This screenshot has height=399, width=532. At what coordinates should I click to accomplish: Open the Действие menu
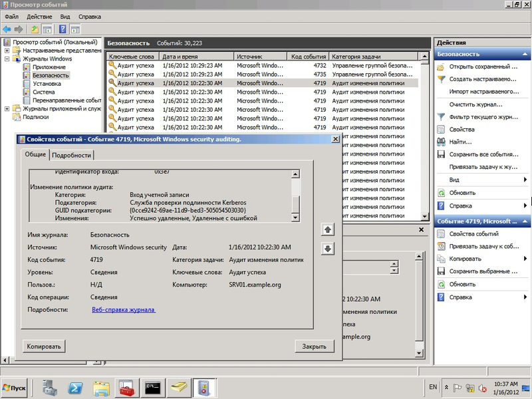click(x=39, y=17)
